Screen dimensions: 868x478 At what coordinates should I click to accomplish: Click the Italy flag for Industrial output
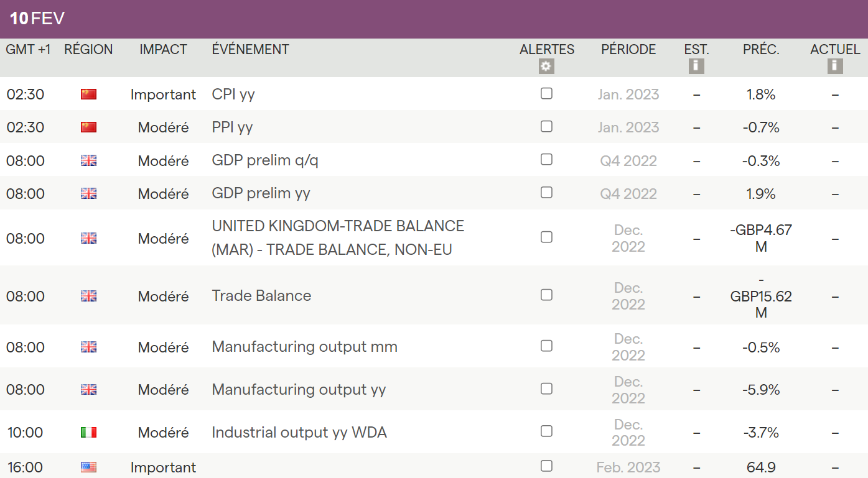tap(89, 433)
